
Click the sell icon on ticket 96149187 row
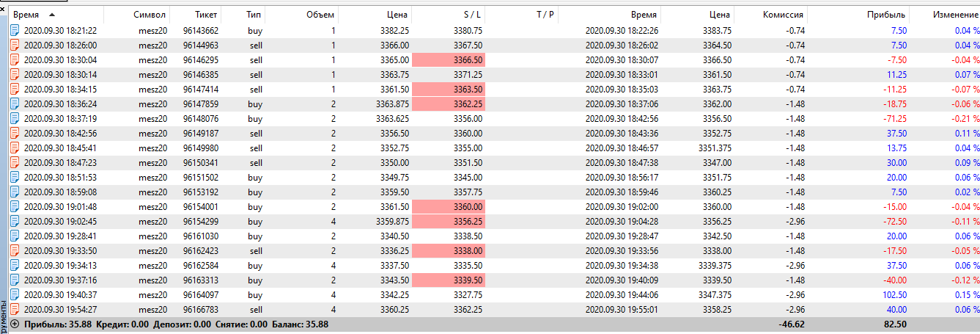tap(15, 134)
